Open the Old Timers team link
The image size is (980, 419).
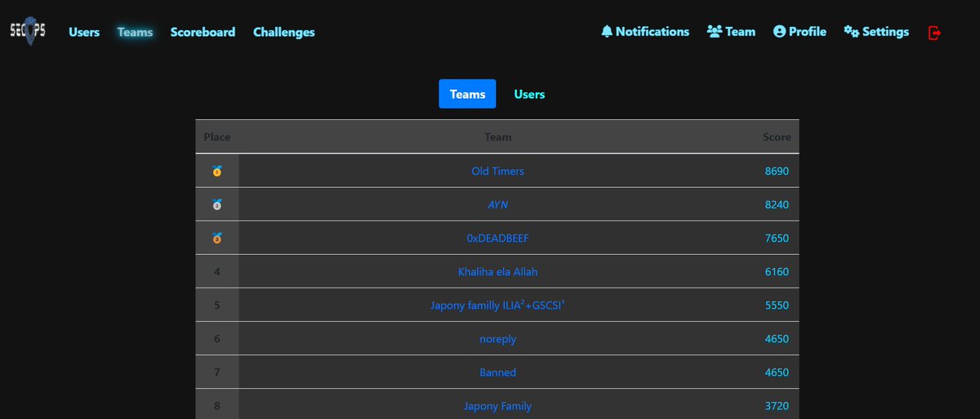click(x=498, y=172)
